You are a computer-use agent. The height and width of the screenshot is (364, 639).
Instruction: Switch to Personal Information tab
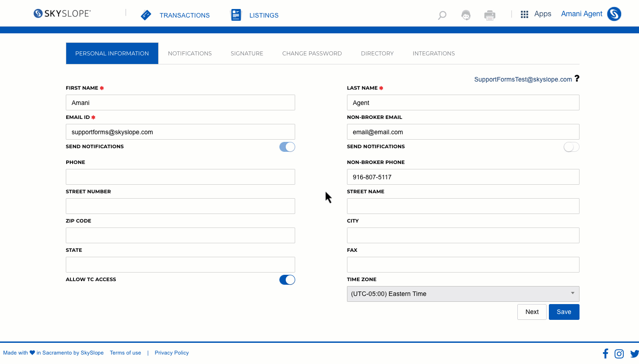coord(112,53)
